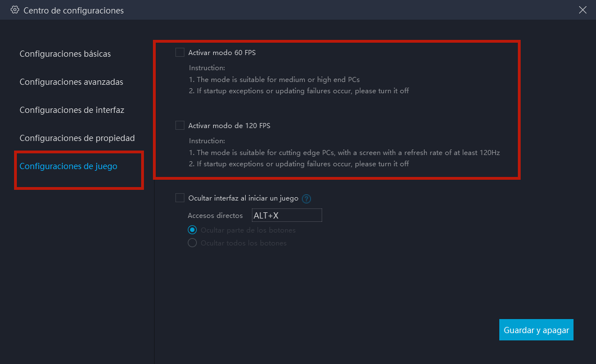Image resolution: width=596 pixels, height=364 pixels.
Task: Tick the 120 FPS mode checkbox
Action: [x=180, y=125]
